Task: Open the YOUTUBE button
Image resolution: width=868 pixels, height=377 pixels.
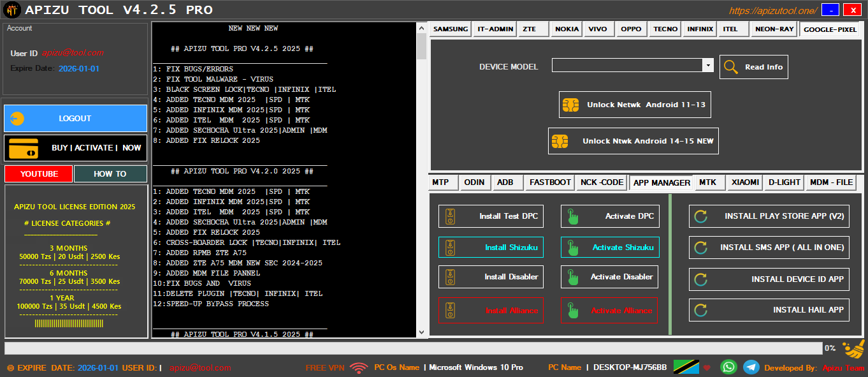Action: click(x=38, y=174)
